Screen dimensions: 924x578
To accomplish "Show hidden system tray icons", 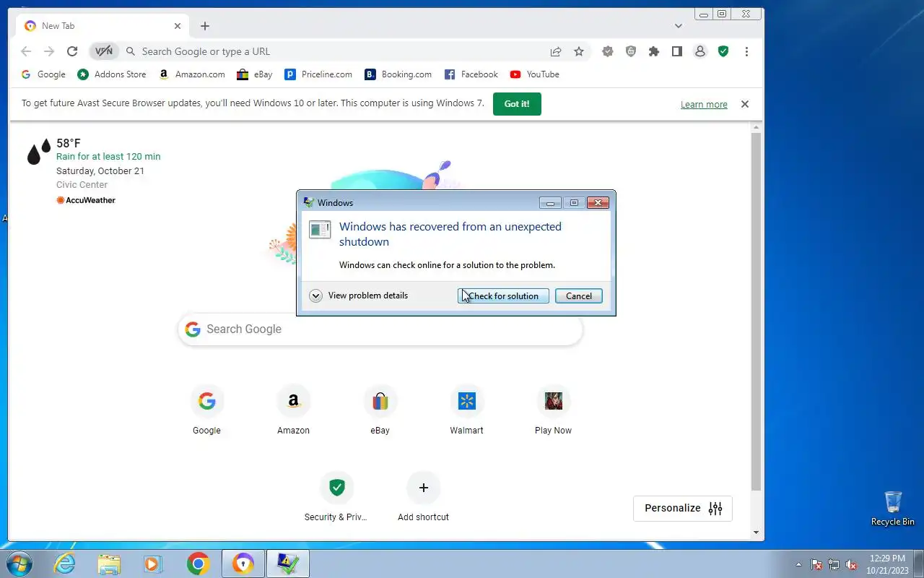I will click(x=798, y=564).
